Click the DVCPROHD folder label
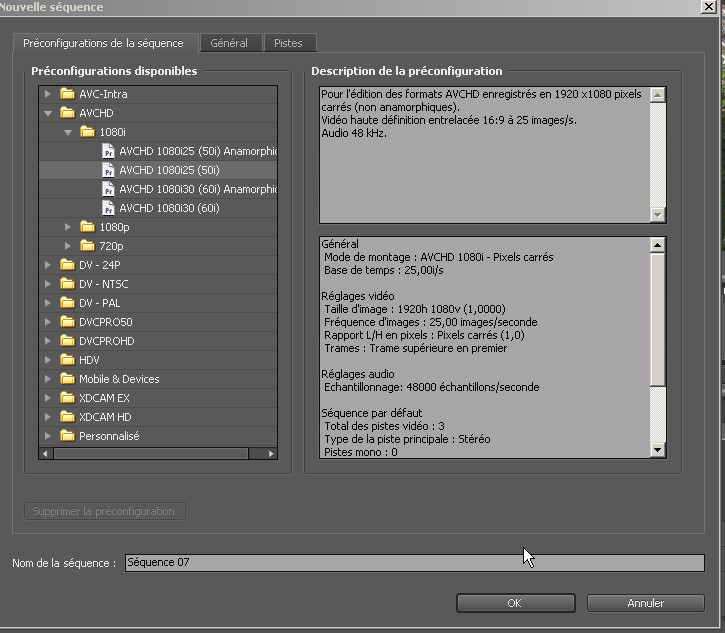Image resolution: width=725 pixels, height=633 pixels. pyautogui.click(x=107, y=341)
